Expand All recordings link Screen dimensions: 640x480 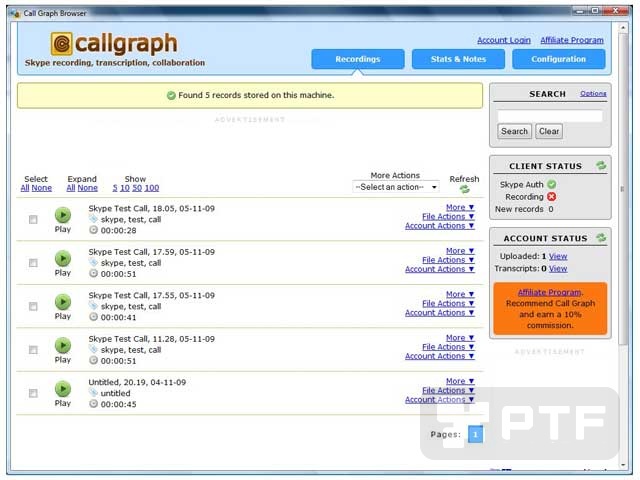click(71, 188)
